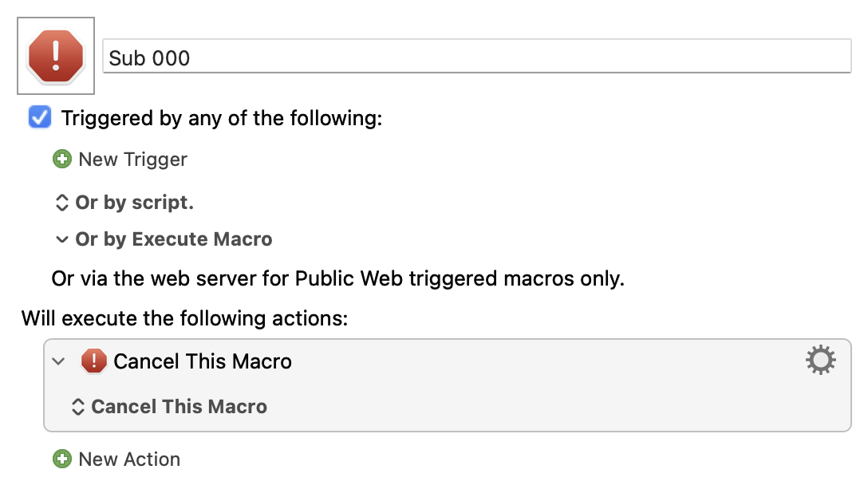Click the Will execute the following actions text
The height and width of the screenshot is (485, 868).
(x=185, y=319)
